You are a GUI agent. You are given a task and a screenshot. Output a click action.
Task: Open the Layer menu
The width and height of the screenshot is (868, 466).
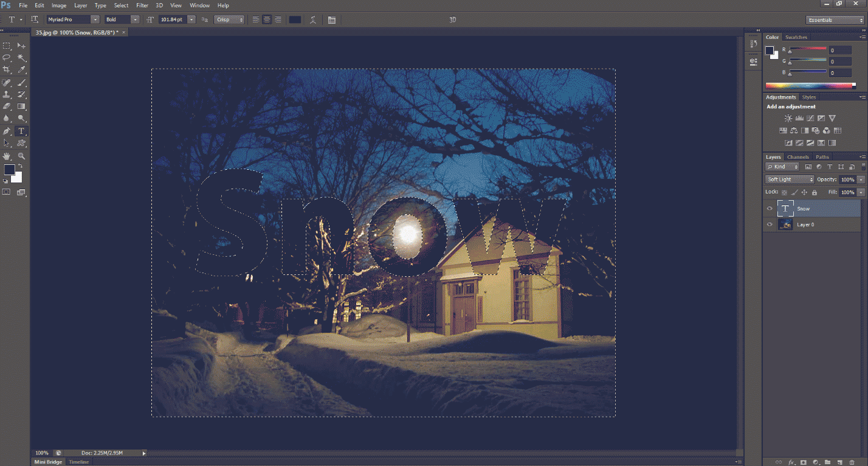point(81,5)
